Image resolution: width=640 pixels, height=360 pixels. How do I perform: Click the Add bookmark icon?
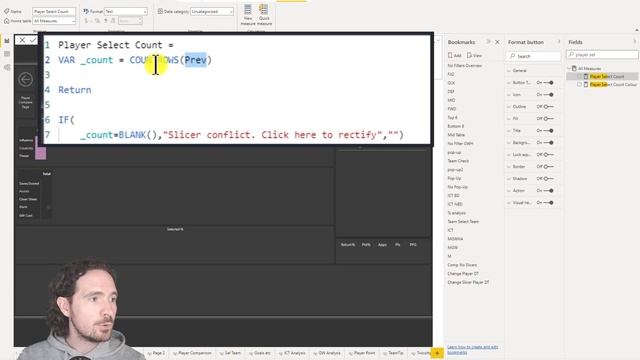[x=450, y=55]
